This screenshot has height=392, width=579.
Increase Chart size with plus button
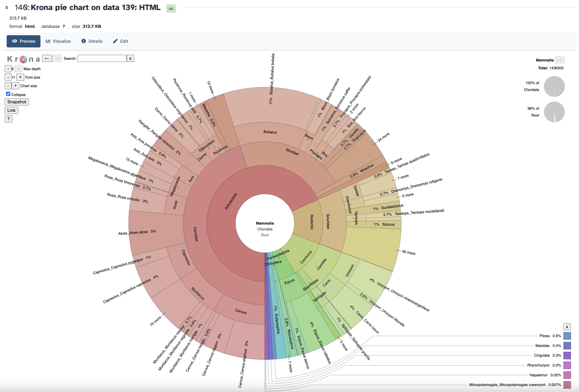tap(15, 86)
